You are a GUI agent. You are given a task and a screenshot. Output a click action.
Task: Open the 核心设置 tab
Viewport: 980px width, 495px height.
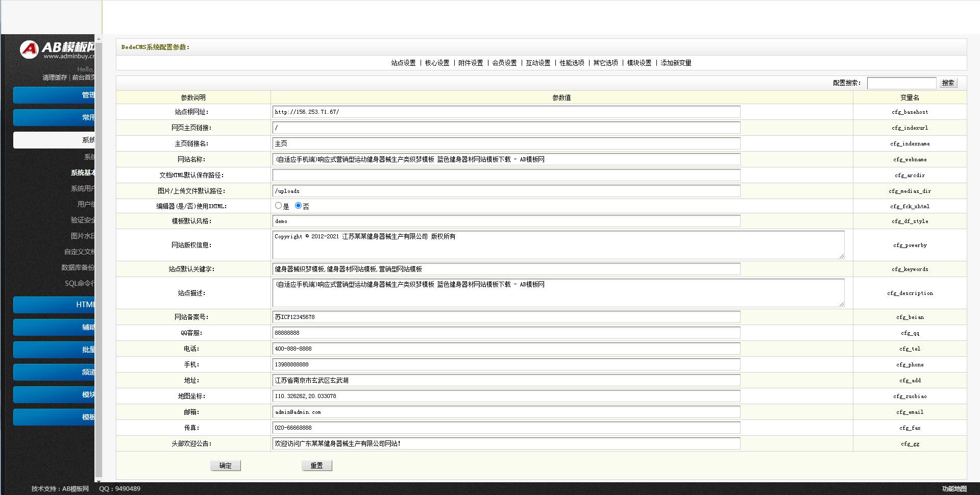(437, 63)
